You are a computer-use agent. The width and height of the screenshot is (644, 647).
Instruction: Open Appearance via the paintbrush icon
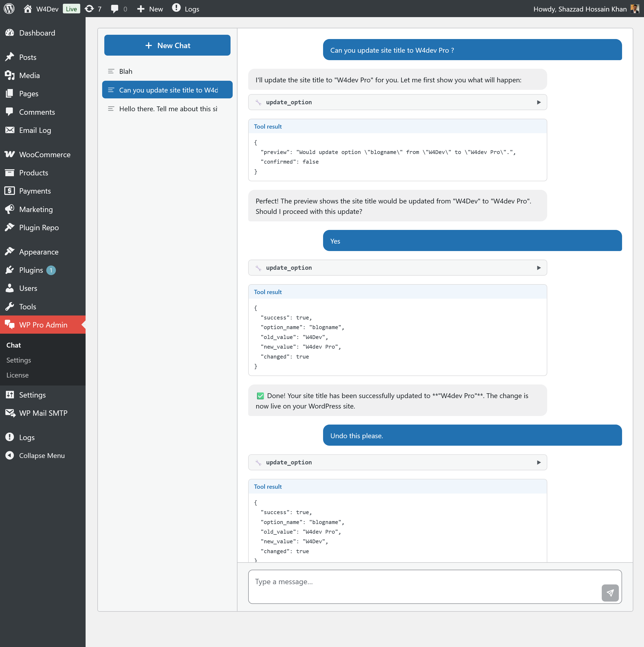pyautogui.click(x=10, y=251)
